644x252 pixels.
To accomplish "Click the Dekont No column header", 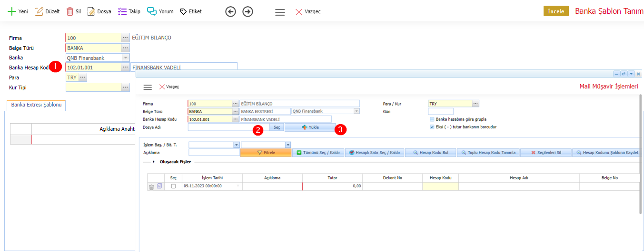I will pyautogui.click(x=393, y=178).
